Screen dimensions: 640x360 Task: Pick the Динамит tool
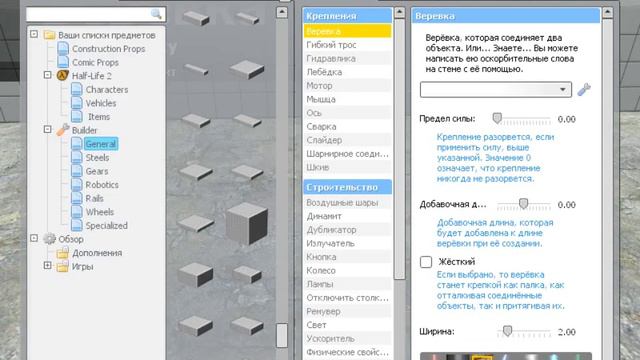(x=347, y=216)
